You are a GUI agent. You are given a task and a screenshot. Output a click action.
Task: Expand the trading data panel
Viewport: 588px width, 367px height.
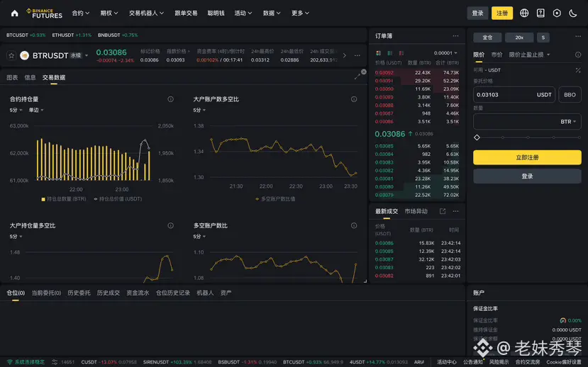pyautogui.click(x=357, y=77)
